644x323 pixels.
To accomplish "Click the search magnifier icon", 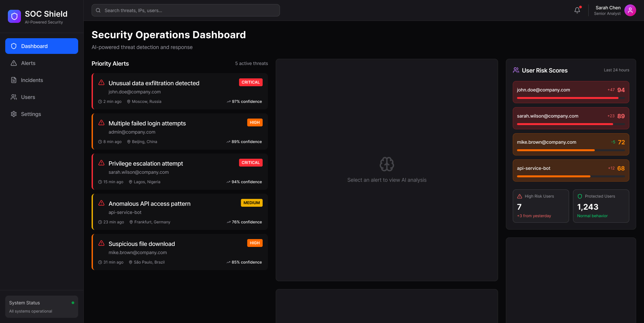I will 98,10.
